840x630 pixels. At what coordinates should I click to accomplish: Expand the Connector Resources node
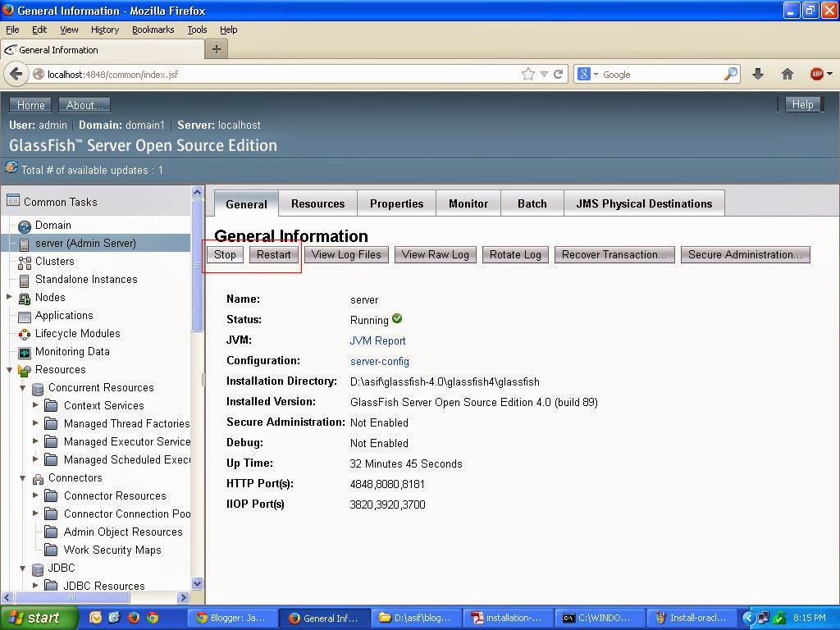35,495
